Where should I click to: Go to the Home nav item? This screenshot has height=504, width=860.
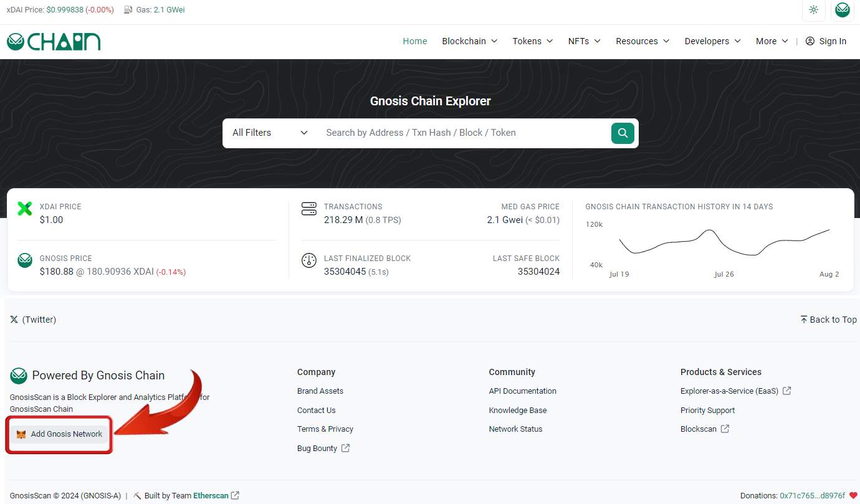415,41
